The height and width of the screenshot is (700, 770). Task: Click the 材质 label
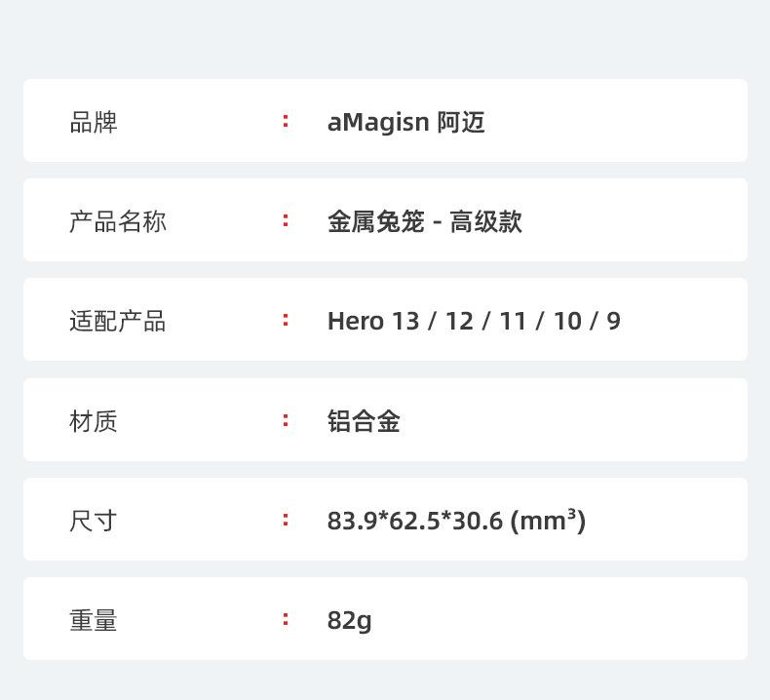click(94, 421)
